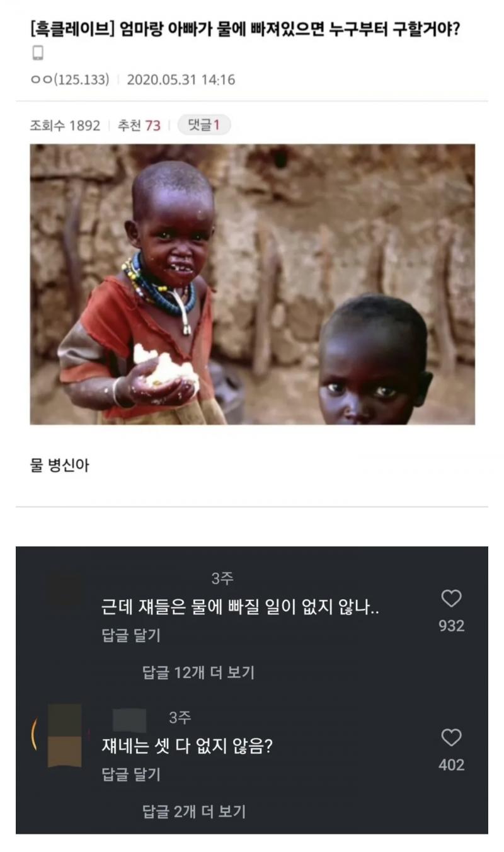
Task: Click the 932 like count number
Action: click(452, 626)
